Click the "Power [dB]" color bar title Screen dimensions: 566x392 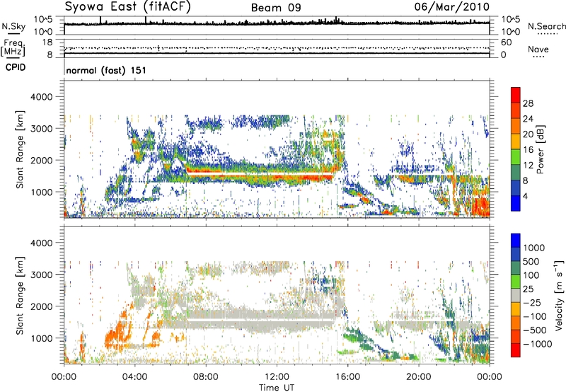[540, 149]
